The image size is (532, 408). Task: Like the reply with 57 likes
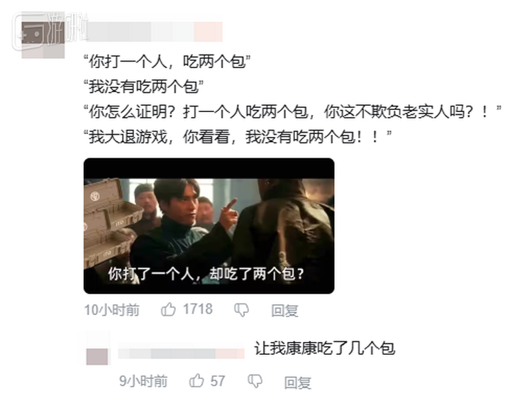pos(196,380)
